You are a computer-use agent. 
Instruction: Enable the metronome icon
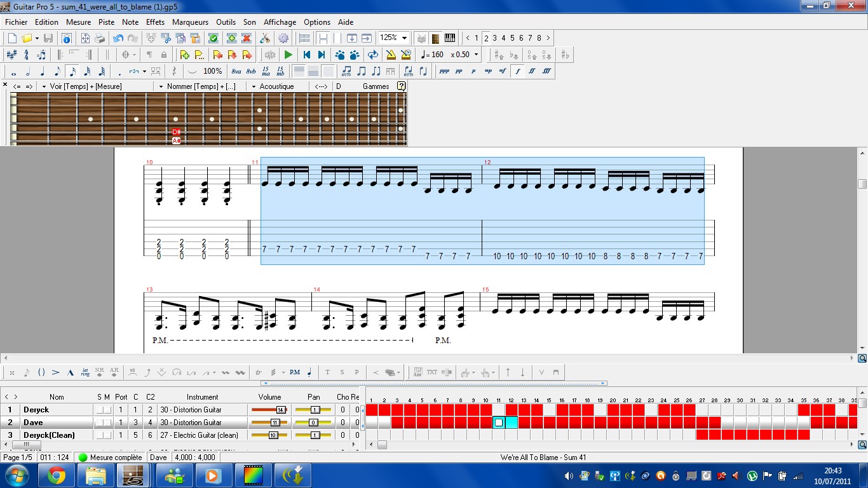pyautogui.click(x=391, y=55)
